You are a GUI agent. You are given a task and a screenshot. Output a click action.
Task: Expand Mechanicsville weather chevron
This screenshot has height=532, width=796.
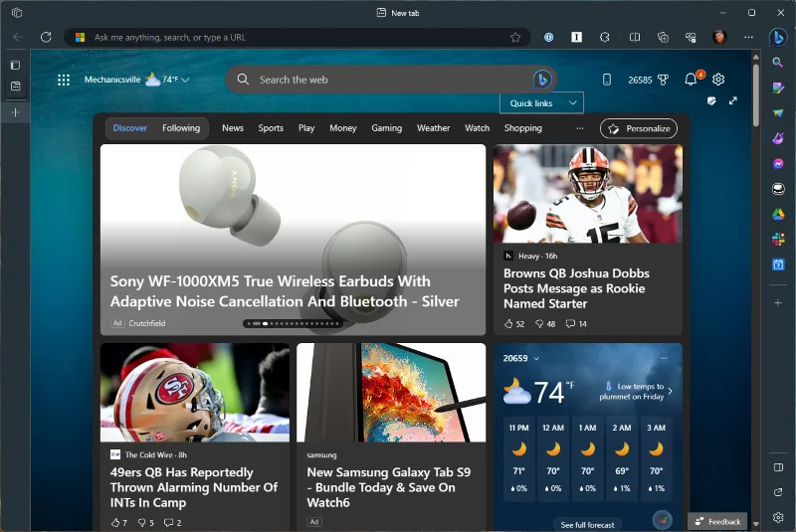click(185, 80)
